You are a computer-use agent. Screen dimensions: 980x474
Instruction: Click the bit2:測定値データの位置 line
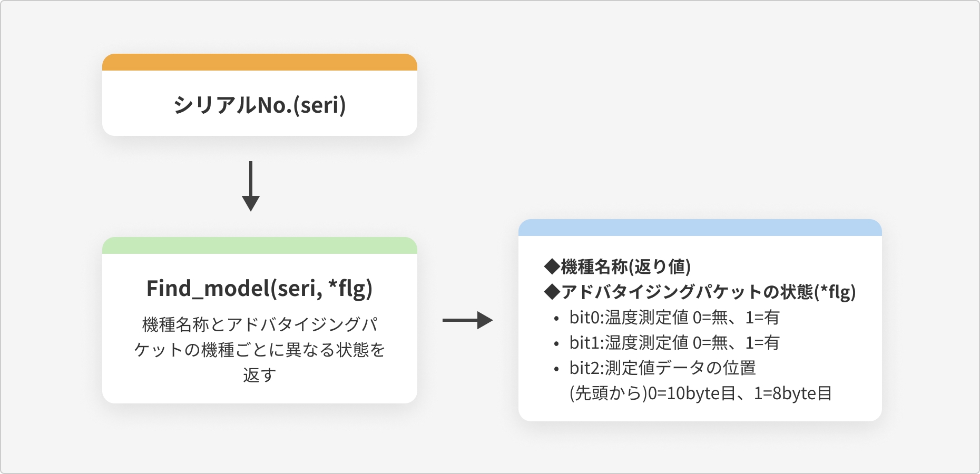coord(663,368)
